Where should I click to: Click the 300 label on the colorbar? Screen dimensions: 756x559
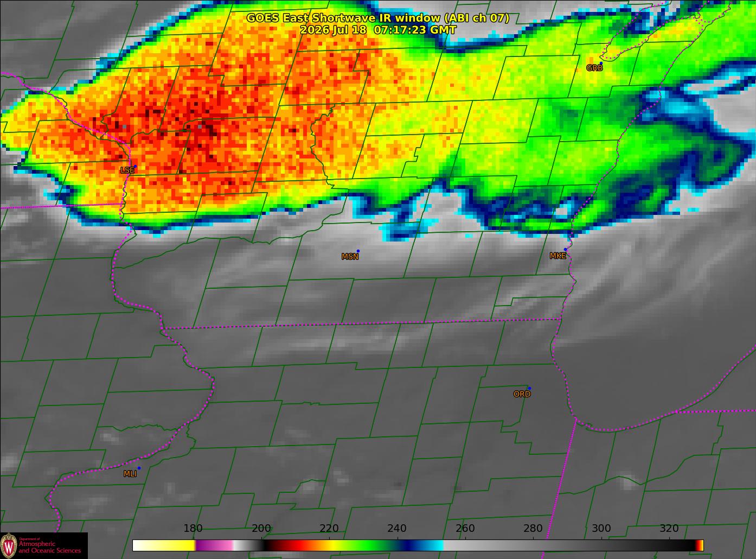[x=601, y=528]
